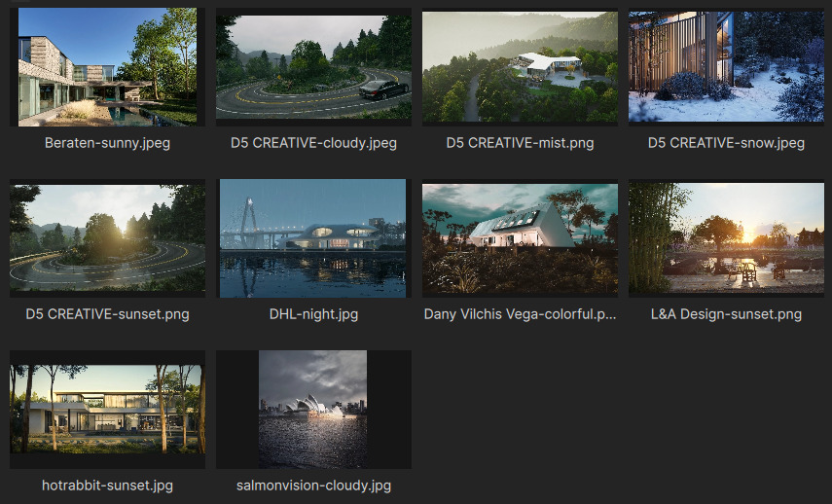Select the salmonvision-cloudy opera house thumbnail
The image size is (832, 504).
click(x=313, y=409)
